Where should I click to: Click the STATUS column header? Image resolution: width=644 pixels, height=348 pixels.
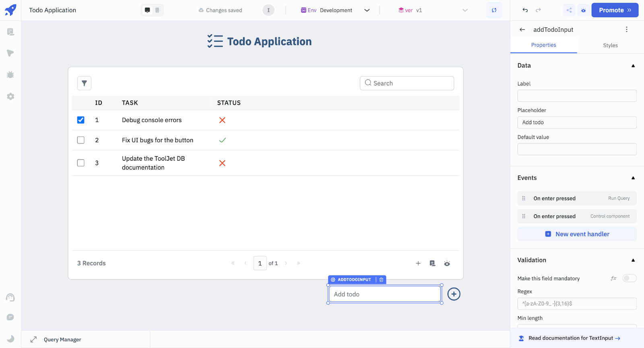click(x=229, y=103)
